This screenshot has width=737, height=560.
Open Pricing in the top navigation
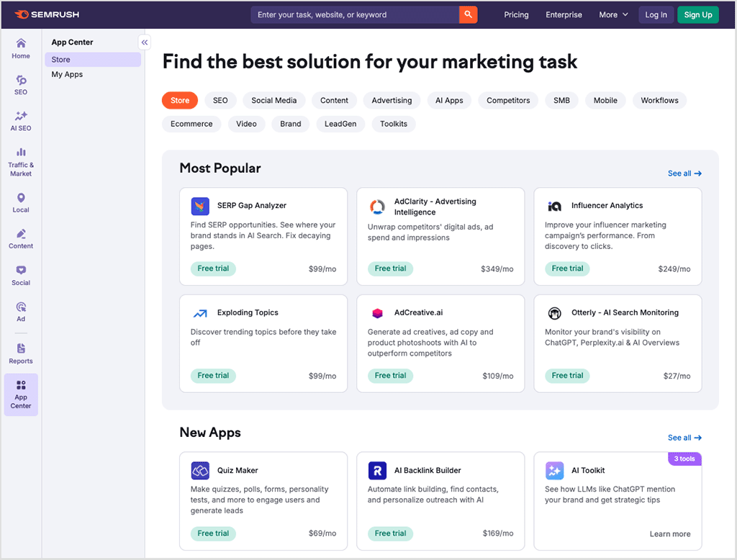click(x=516, y=14)
